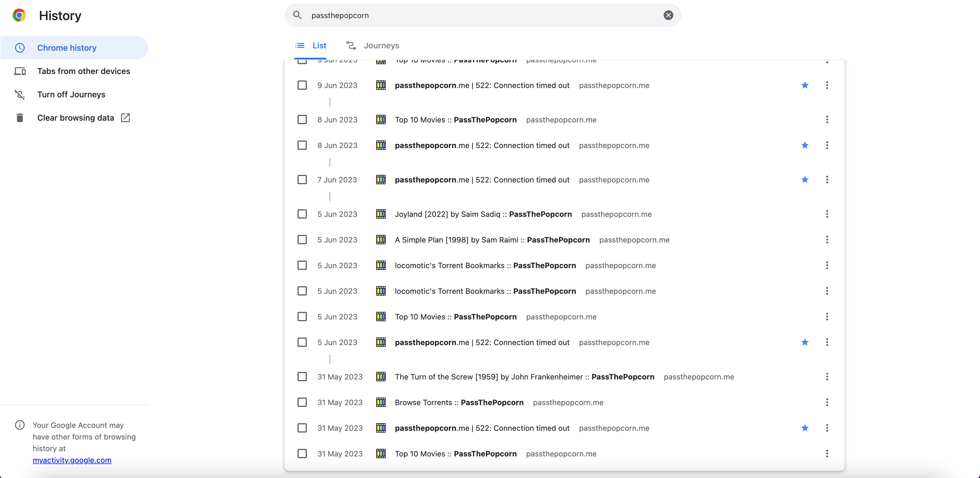Open the myactivity.google.com link

(x=72, y=460)
